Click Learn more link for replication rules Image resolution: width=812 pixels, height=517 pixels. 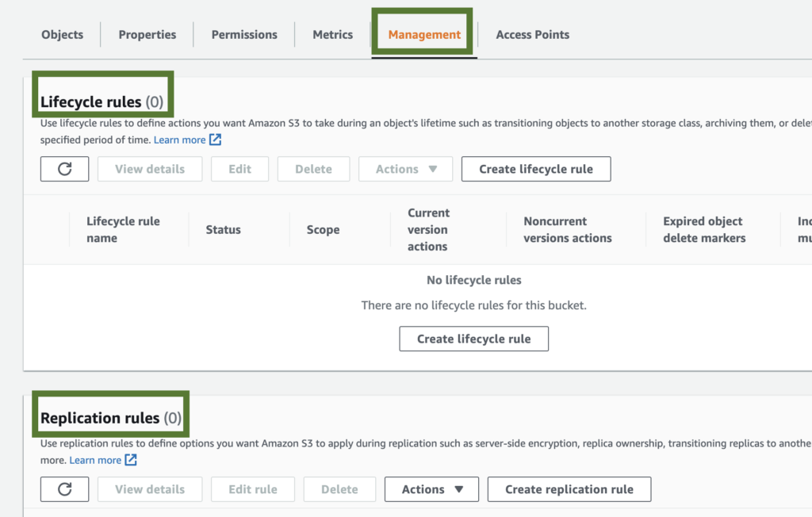(x=95, y=460)
